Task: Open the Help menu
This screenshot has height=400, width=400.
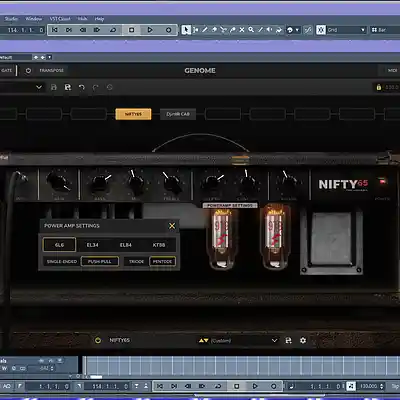Action: click(99, 19)
